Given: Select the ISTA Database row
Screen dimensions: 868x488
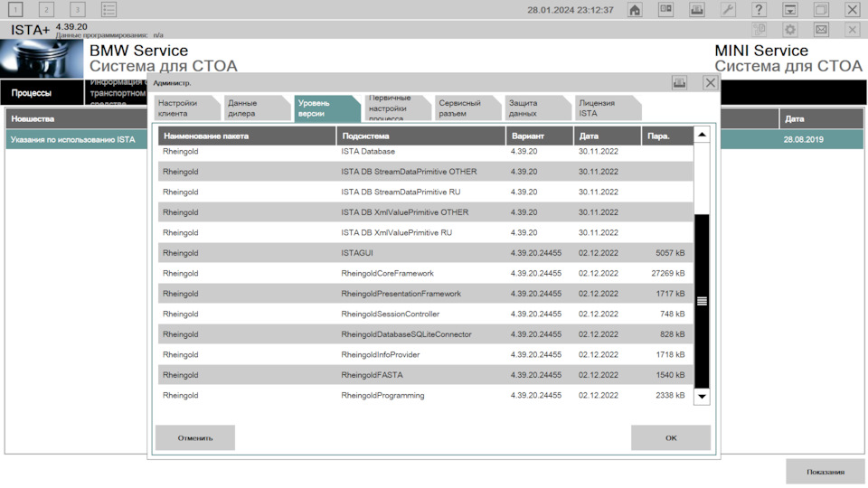Looking at the screenshot, I should [425, 152].
